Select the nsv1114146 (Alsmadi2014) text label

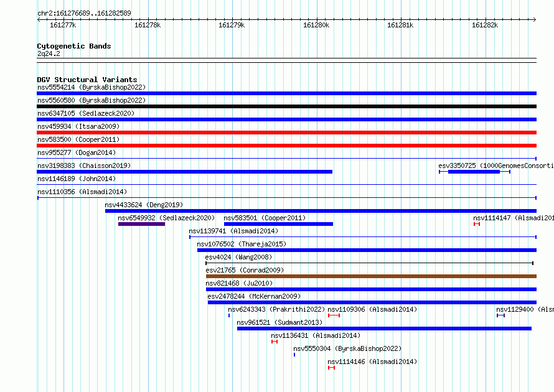point(372,362)
